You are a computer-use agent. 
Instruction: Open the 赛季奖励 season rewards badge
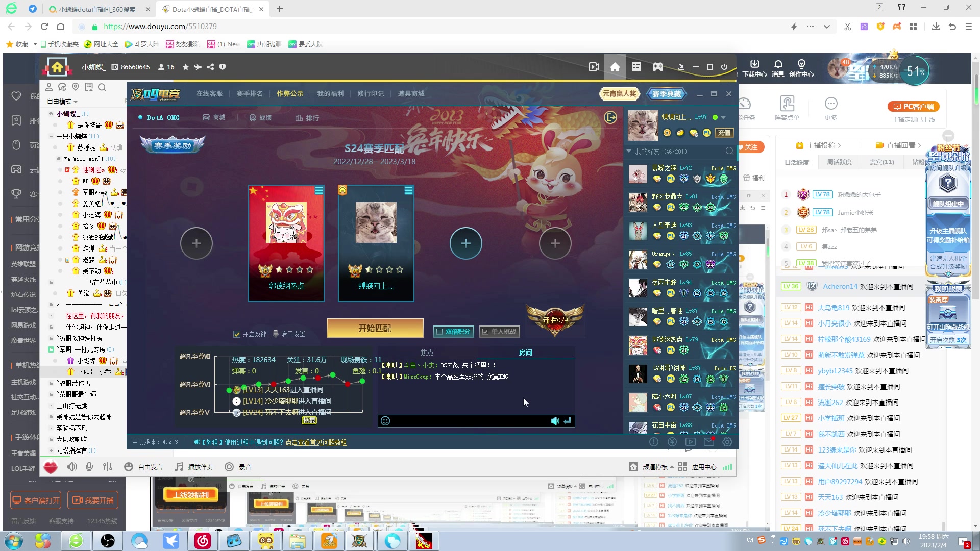tap(173, 145)
